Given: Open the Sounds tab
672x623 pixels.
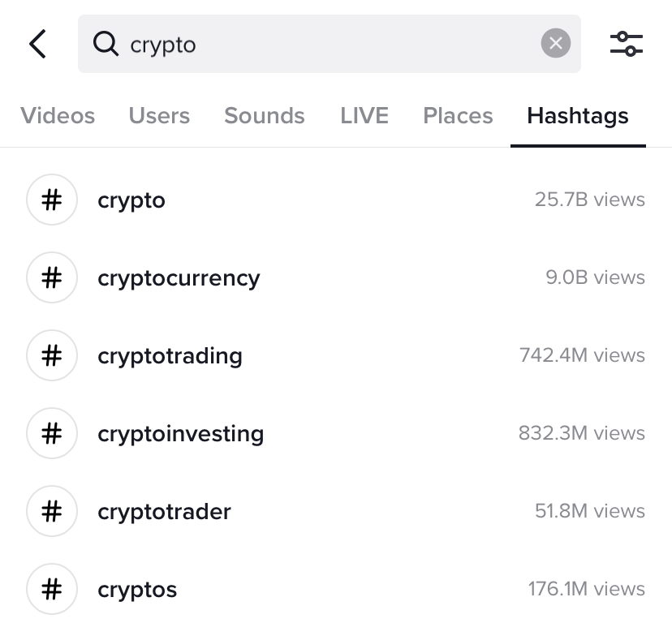Looking at the screenshot, I should [x=265, y=116].
